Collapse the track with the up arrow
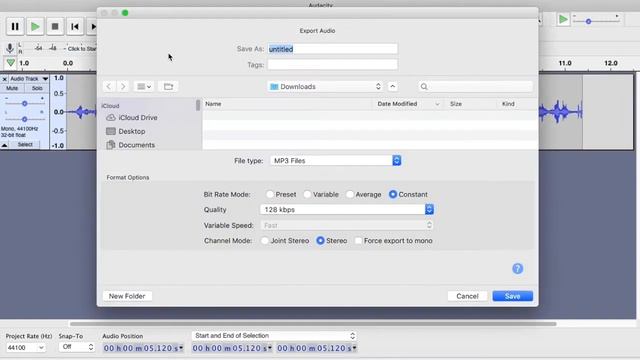The width and height of the screenshot is (640, 360). click(x=4, y=145)
